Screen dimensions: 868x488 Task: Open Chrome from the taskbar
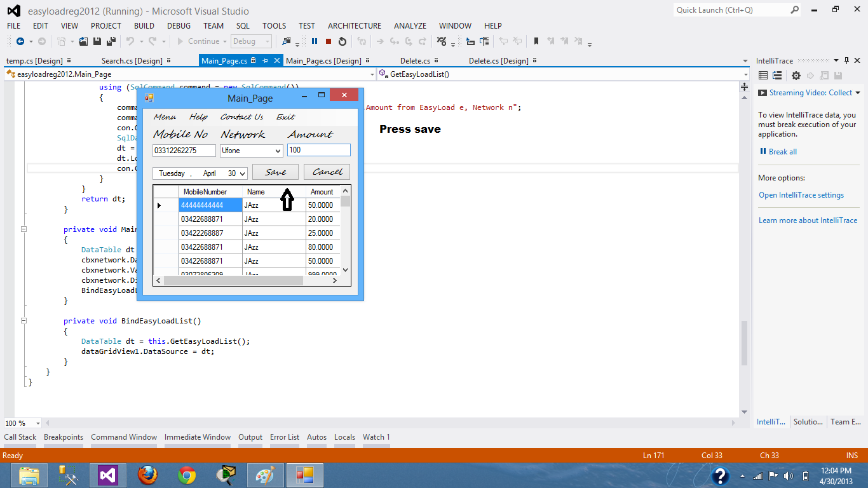pyautogui.click(x=187, y=475)
